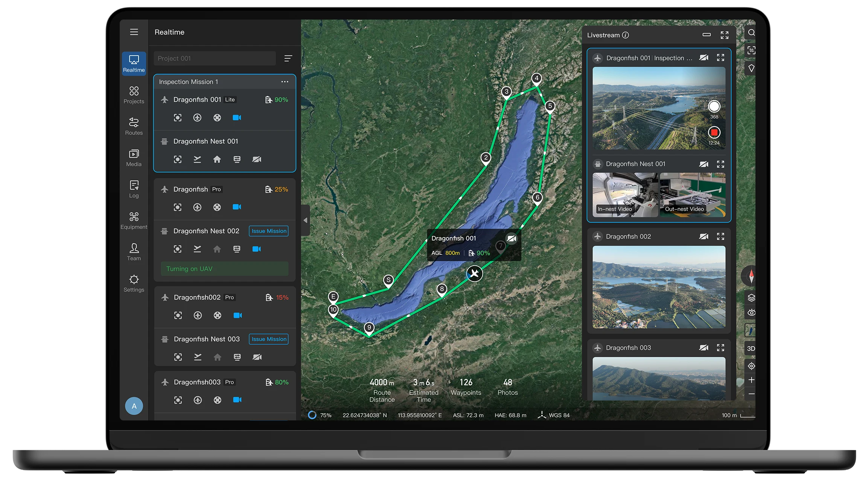Toggle Dragonfish Nest 003 camera video
This screenshot has height=481, width=868.
[257, 357]
